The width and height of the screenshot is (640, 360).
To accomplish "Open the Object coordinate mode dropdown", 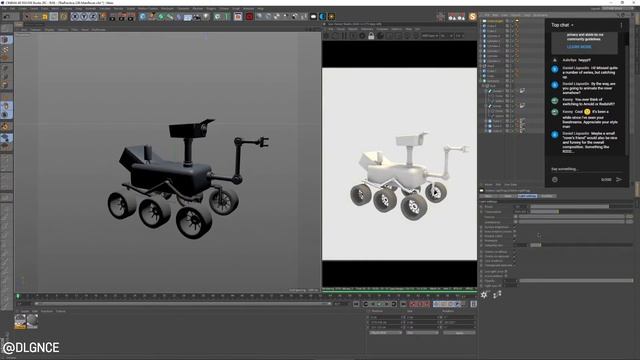I will [386, 333].
